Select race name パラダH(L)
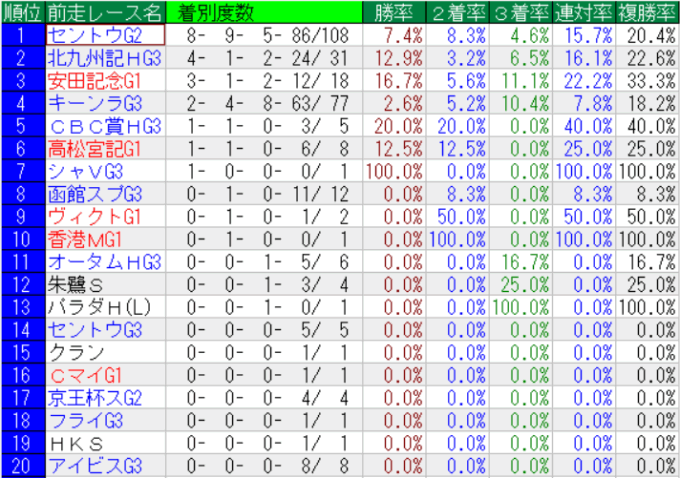 pos(99,307)
